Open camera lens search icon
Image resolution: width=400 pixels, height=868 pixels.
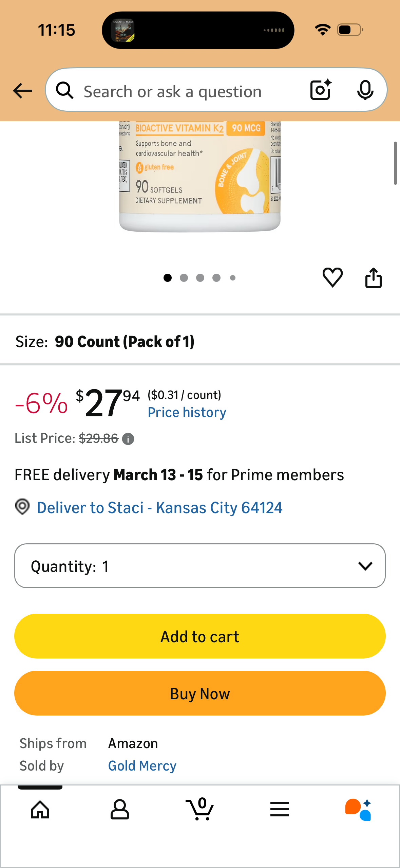coord(321,90)
